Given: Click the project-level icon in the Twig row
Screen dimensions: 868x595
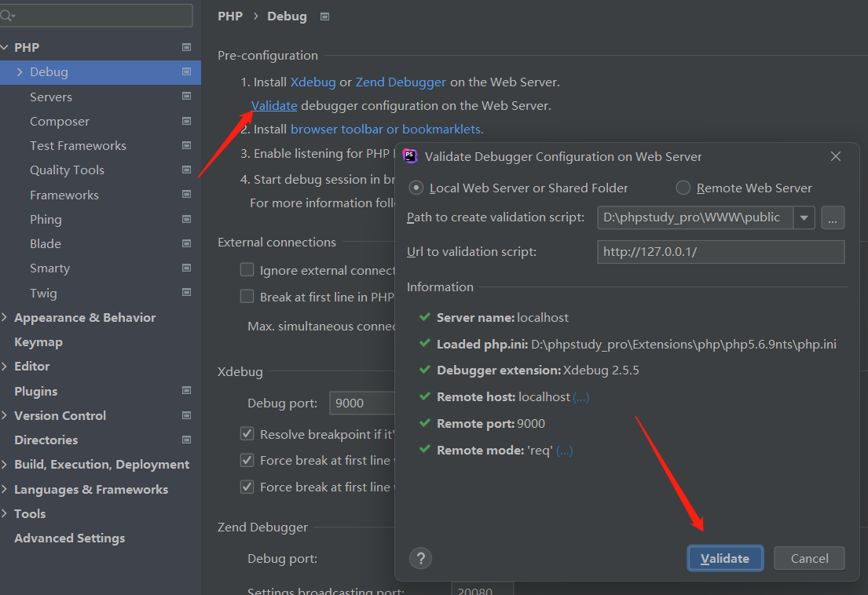Looking at the screenshot, I should point(186,292).
